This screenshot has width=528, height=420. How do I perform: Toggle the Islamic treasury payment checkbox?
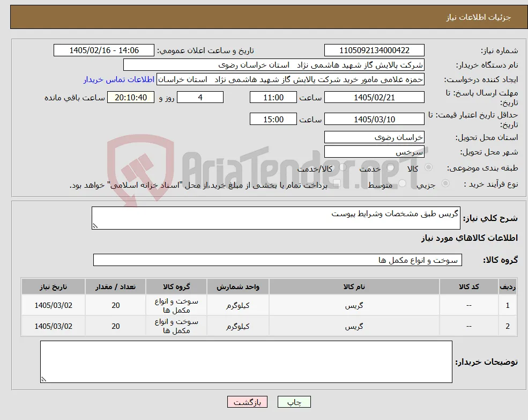click(x=337, y=183)
